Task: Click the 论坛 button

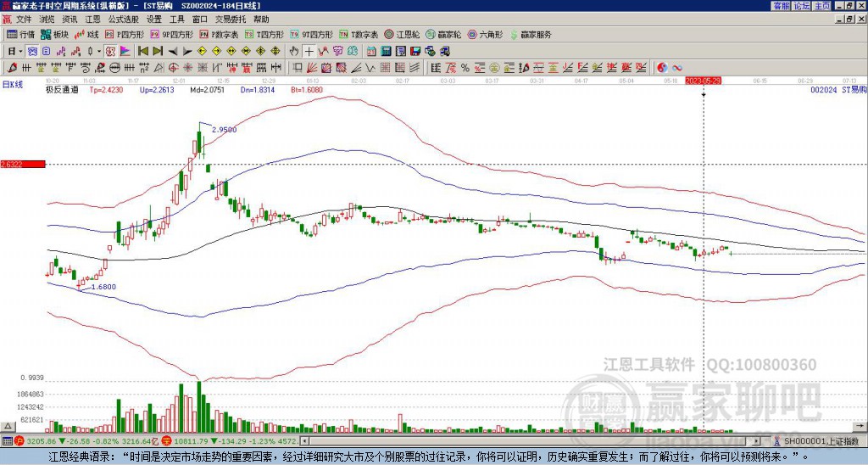Action: click(801, 6)
